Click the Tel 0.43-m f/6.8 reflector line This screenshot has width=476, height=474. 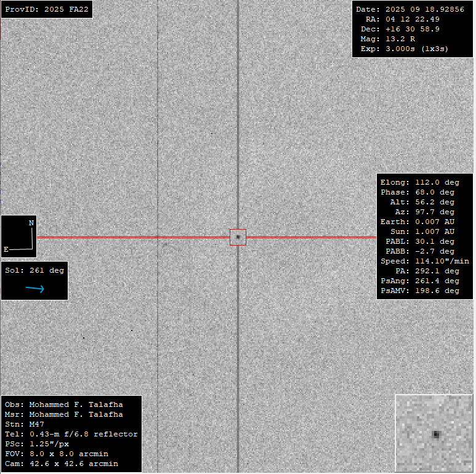click(x=71, y=434)
